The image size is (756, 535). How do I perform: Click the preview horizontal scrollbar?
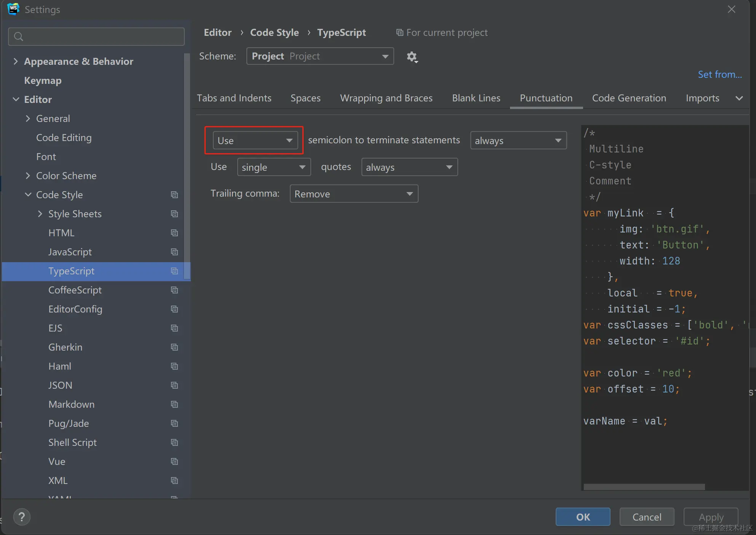pyautogui.click(x=644, y=487)
